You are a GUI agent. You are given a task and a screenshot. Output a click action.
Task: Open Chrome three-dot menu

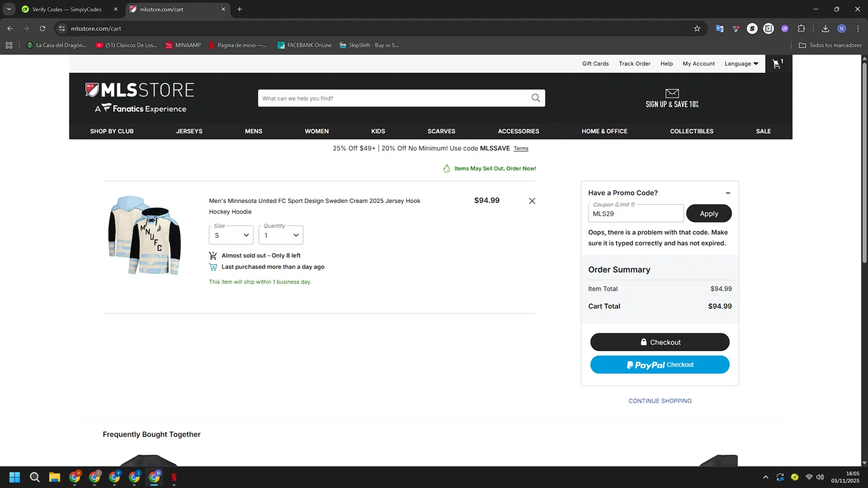858,28
